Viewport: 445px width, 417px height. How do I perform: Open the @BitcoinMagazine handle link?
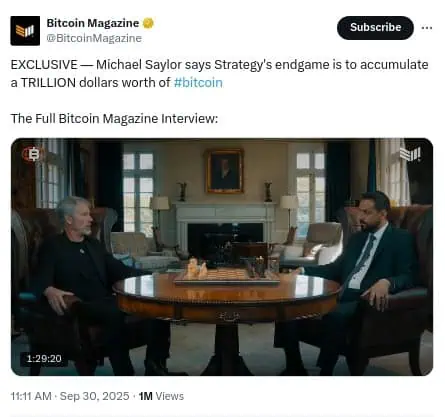94,38
